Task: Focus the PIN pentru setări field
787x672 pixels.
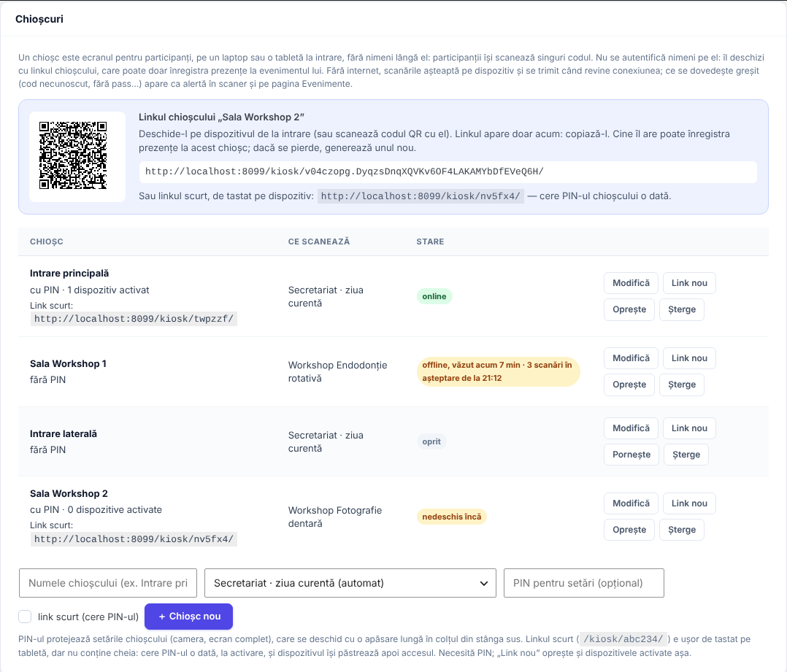Action: click(x=584, y=583)
